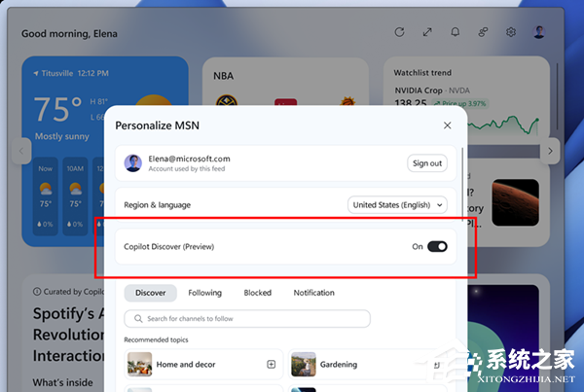Click the expand widgets board icon
The width and height of the screenshot is (584, 392).
(427, 32)
